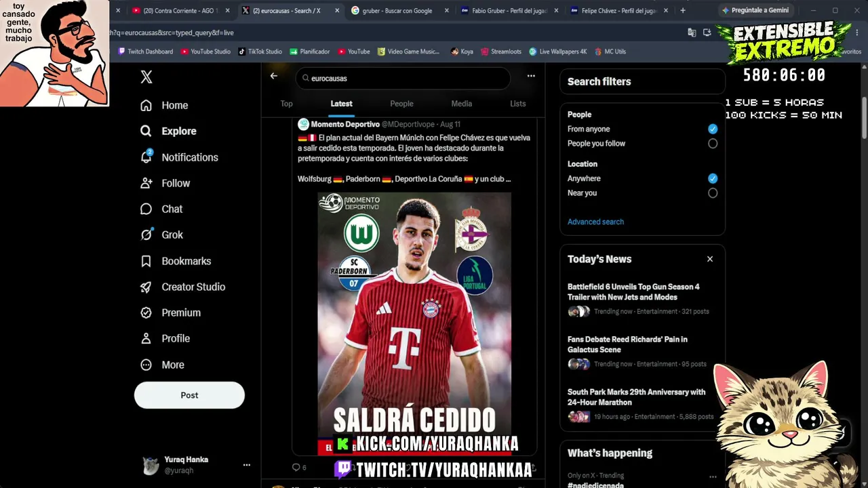The image size is (868, 488).
Task: Open the Aug 11 post timestamp
Action: click(x=450, y=124)
